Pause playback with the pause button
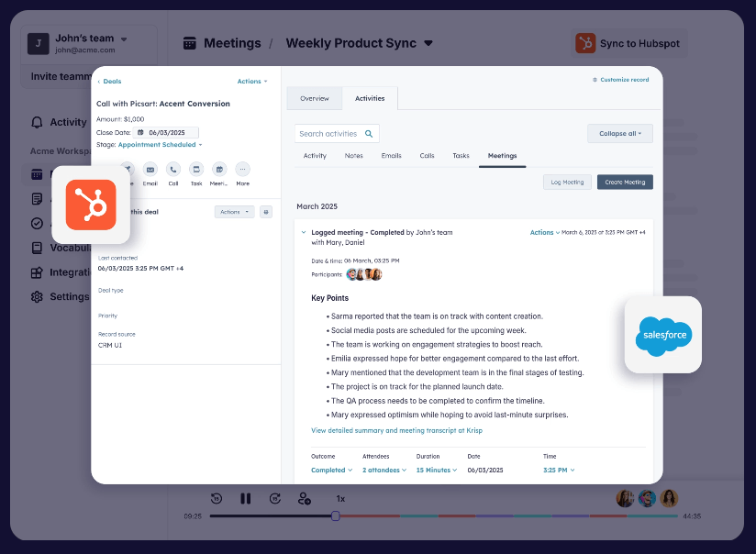The height and width of the screenshot is (554, 756). pyautogui.click(x=245, y=499)
